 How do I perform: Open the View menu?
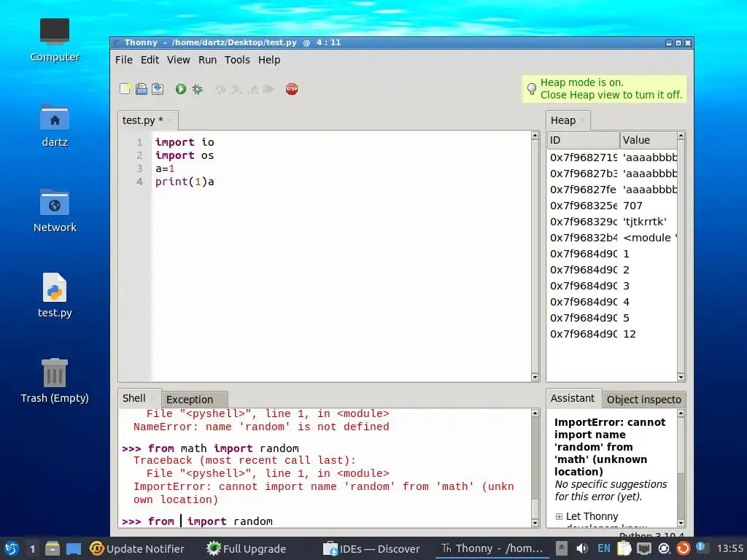pos(178,60)
